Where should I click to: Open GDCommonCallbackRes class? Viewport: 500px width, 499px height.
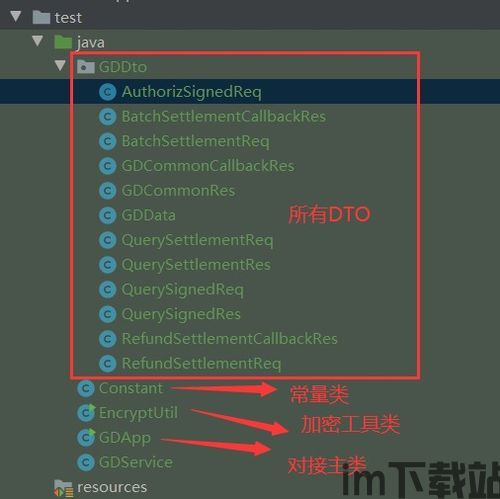point(208,166)
